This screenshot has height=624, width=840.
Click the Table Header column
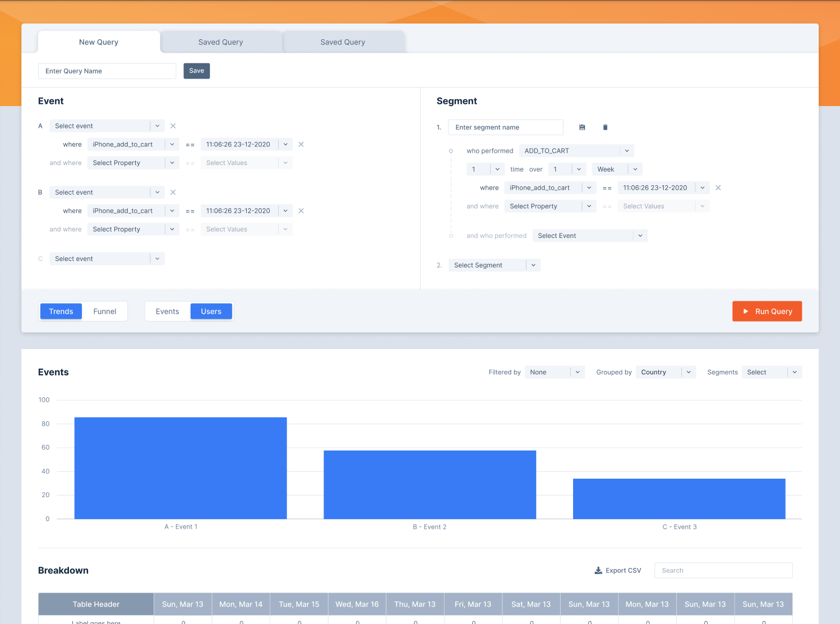[96, 604]
